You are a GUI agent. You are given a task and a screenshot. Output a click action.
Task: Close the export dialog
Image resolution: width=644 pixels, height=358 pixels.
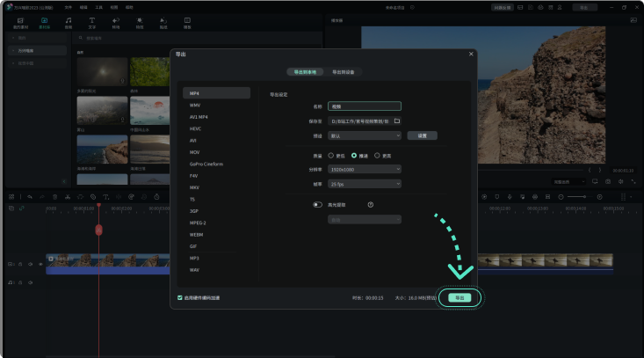point(471,55)
